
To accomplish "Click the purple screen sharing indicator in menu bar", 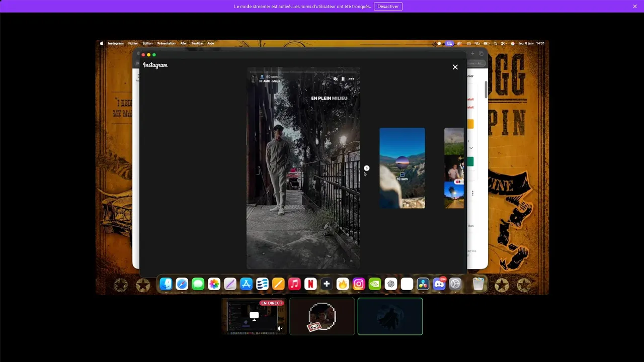I will [449, 43].
